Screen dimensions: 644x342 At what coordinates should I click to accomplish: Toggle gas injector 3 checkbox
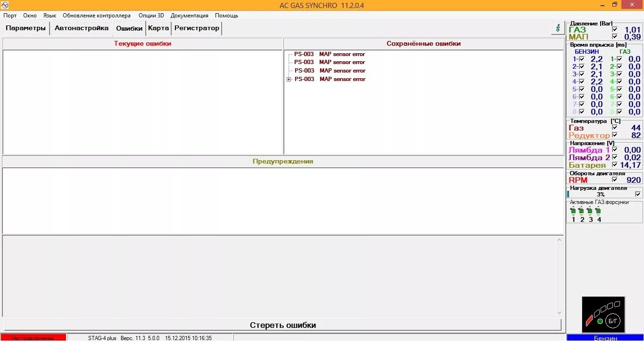pos(619,74)
